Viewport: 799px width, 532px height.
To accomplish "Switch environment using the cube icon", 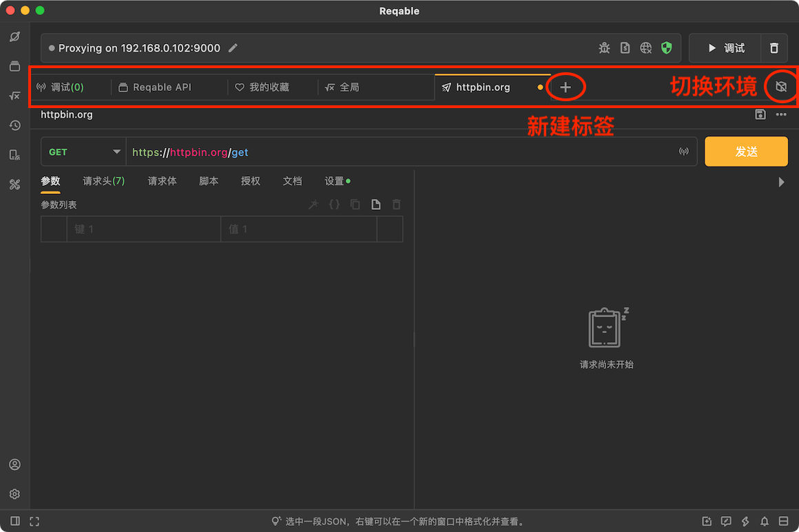I will pyautogui.click(x=781, y=87).
